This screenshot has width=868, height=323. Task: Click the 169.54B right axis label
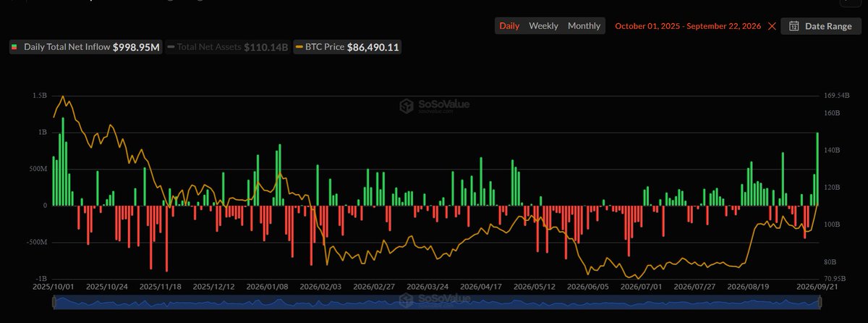click(x=835, y=96)
